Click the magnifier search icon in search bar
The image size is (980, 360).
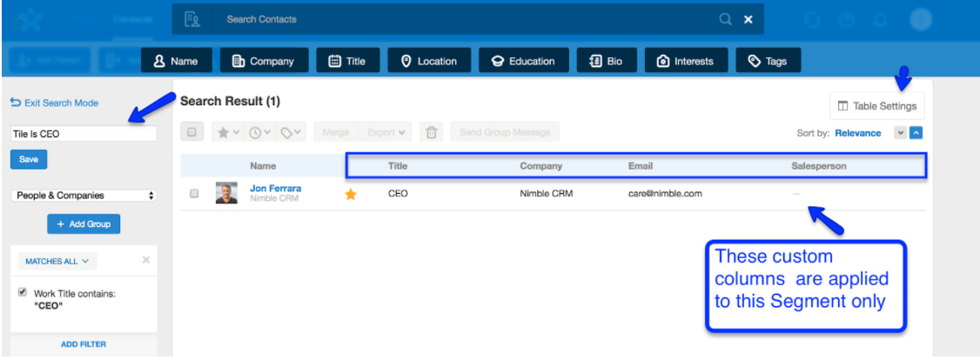coord(725,19)
